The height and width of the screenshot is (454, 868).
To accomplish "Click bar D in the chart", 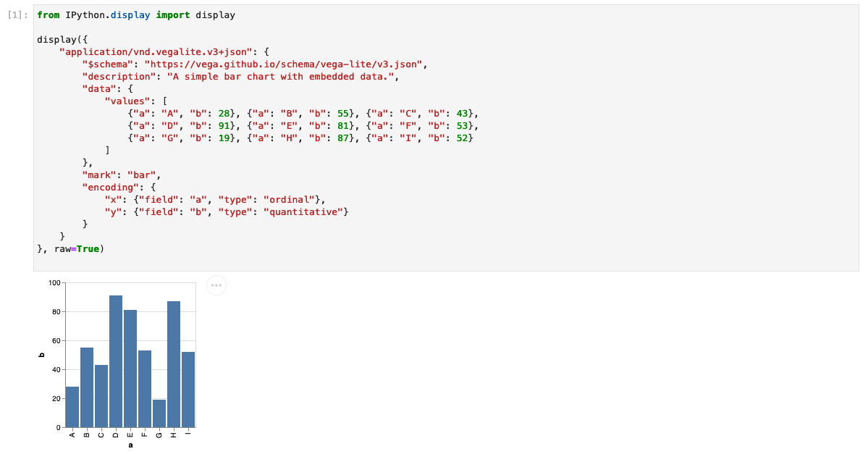I will (x=116, y=361).
